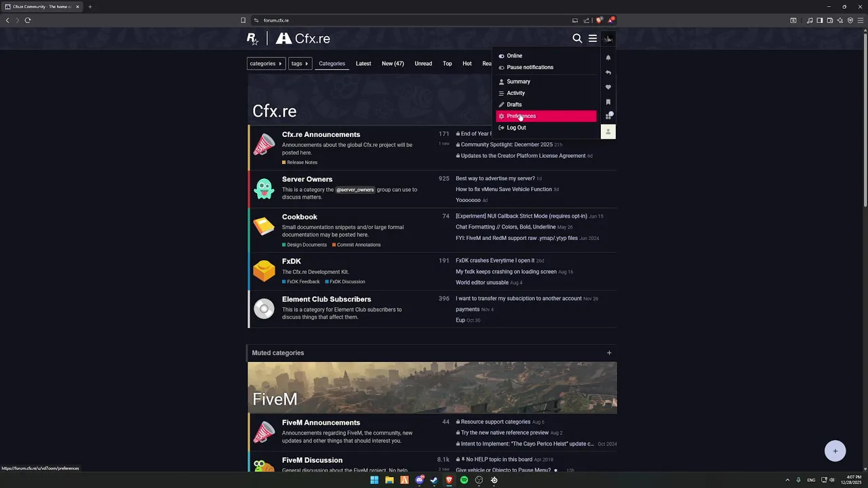Select the Categories nav tab
868x488 pixels.
click(x=332, y=64)
